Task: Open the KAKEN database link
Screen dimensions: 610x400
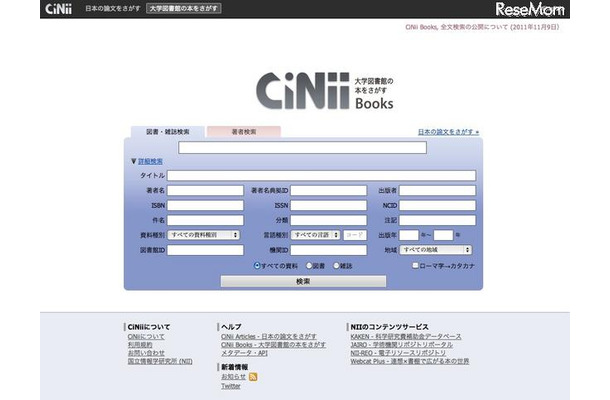Action: pos(406,337)
